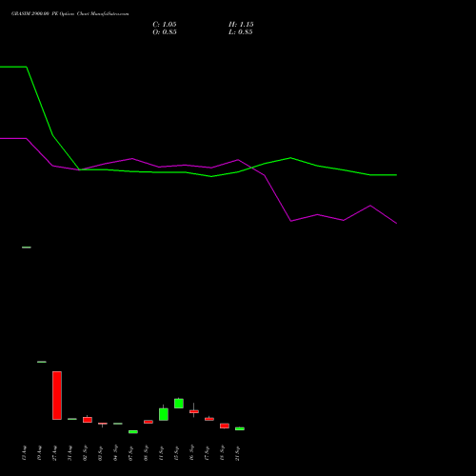The image size is (476, 476).
Task: Click the '11 Sep' date label
Action: (x=162, y=453)
